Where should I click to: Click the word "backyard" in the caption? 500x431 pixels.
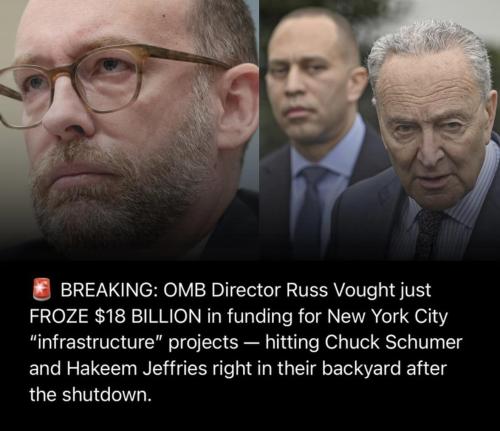click(361, 369)
